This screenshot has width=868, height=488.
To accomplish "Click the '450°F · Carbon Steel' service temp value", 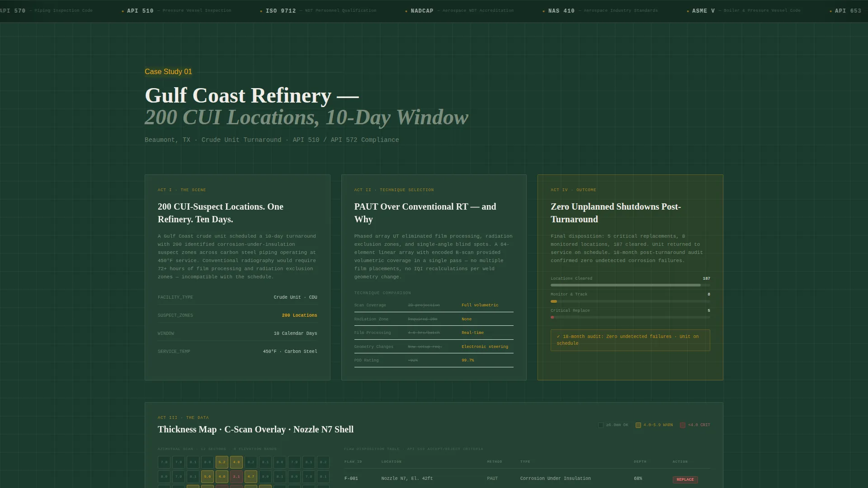I will pyautogui.click(x=290, y=352).
